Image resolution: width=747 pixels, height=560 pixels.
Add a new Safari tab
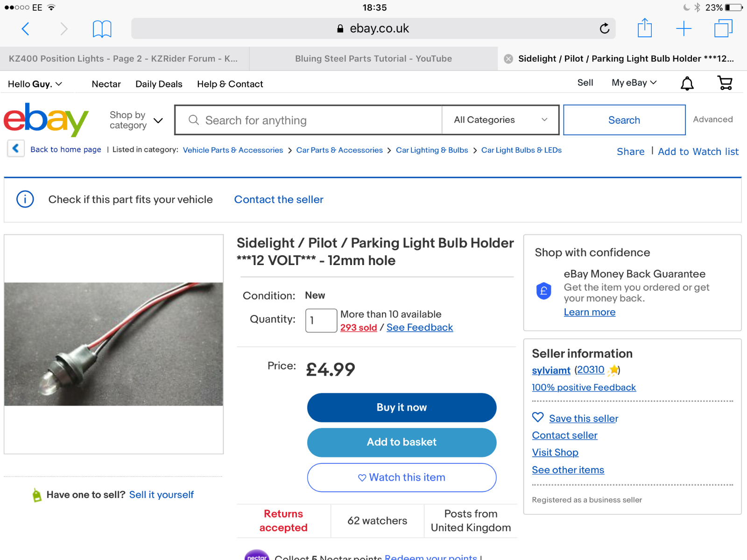point(684,28)
